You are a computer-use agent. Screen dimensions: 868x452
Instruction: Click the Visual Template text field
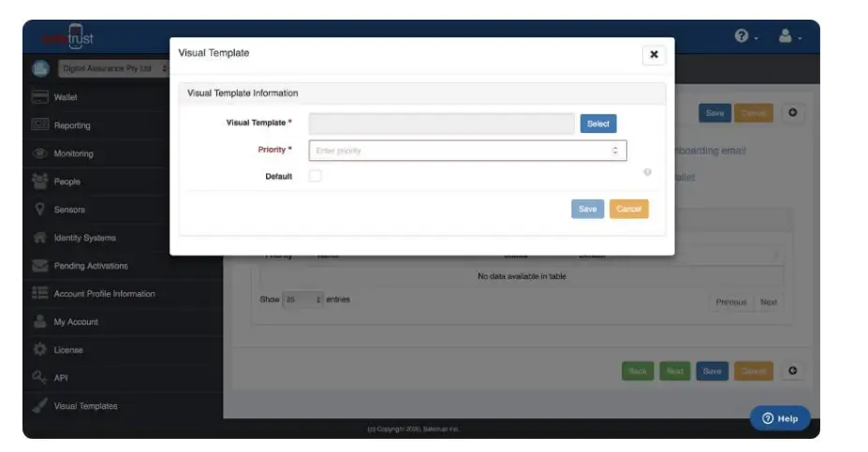click(x=442, y=124)
